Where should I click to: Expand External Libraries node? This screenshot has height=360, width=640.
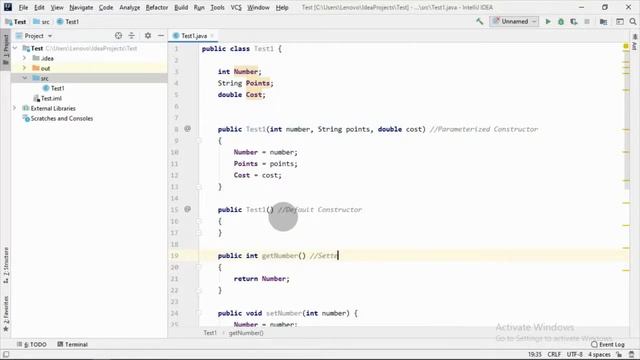click(15, 108)
